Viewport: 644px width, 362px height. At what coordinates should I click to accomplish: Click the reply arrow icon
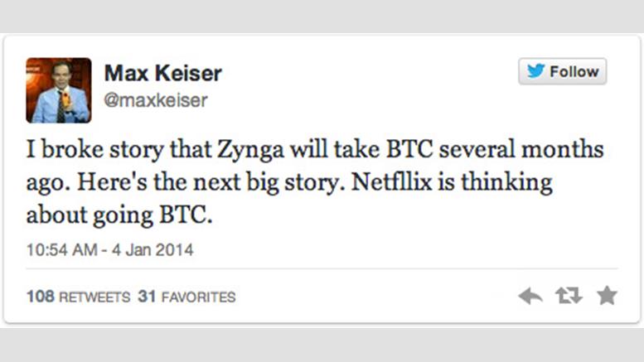pyautogui.click(x=529, y=295)
